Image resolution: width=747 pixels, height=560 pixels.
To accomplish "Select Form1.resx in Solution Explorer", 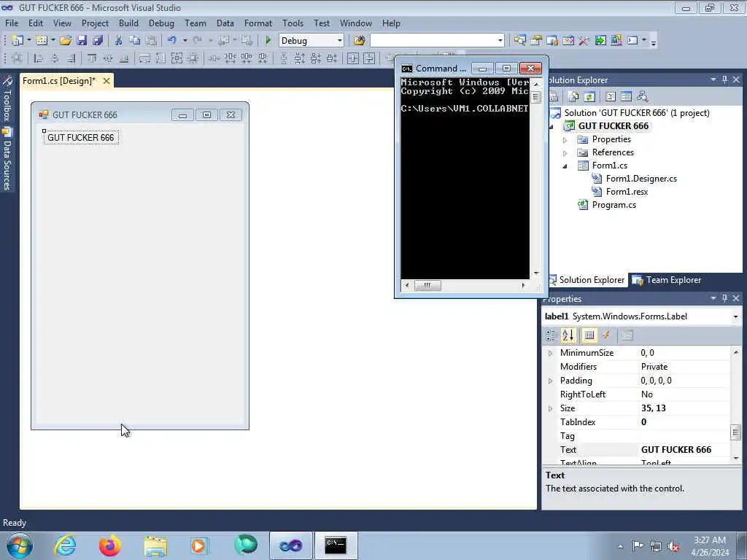I will point(627,192).
